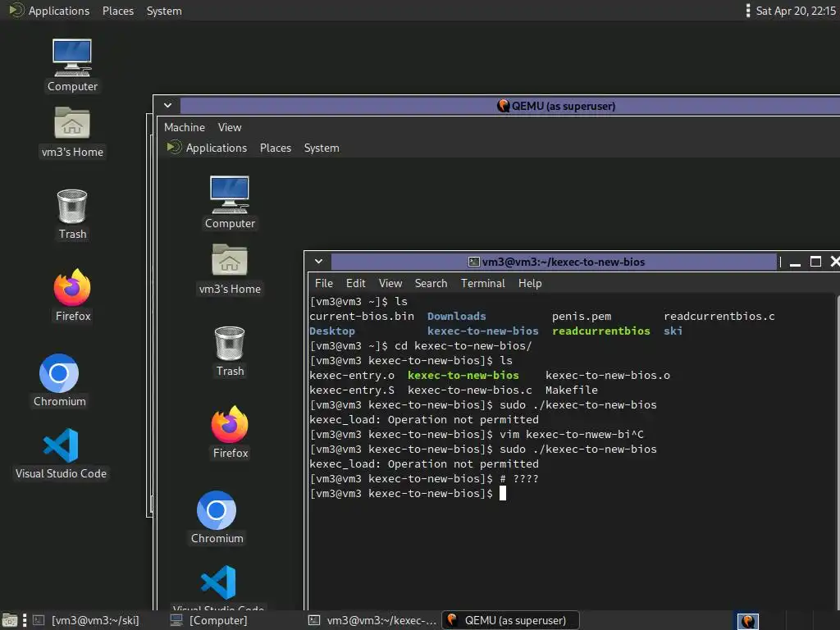Image resolution: width=840 pixels, height=630 pixels.
Task: Open QEMU View menu
Action: click(230, 127)
